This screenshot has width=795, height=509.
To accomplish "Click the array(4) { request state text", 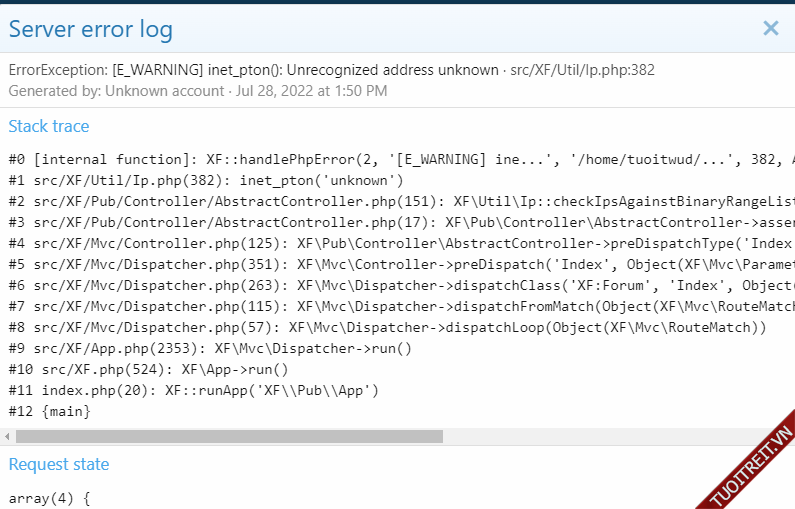I will pyautogui.click(x=49, y=497).
